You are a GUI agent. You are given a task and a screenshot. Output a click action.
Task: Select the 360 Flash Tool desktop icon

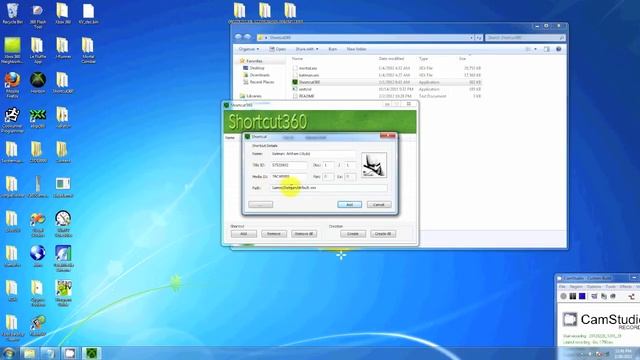click(38, 16)
